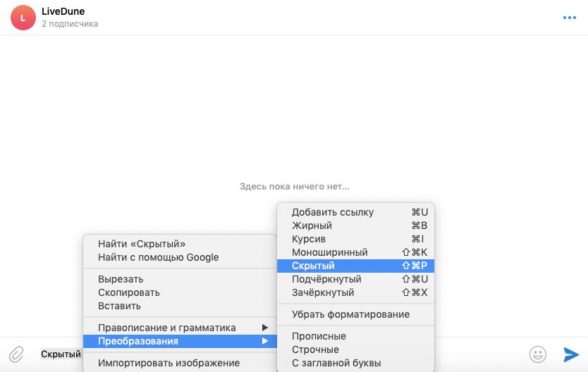Click the LiveDune channel avatar
This screenshot has height=372, width=588.
point(23,18)
